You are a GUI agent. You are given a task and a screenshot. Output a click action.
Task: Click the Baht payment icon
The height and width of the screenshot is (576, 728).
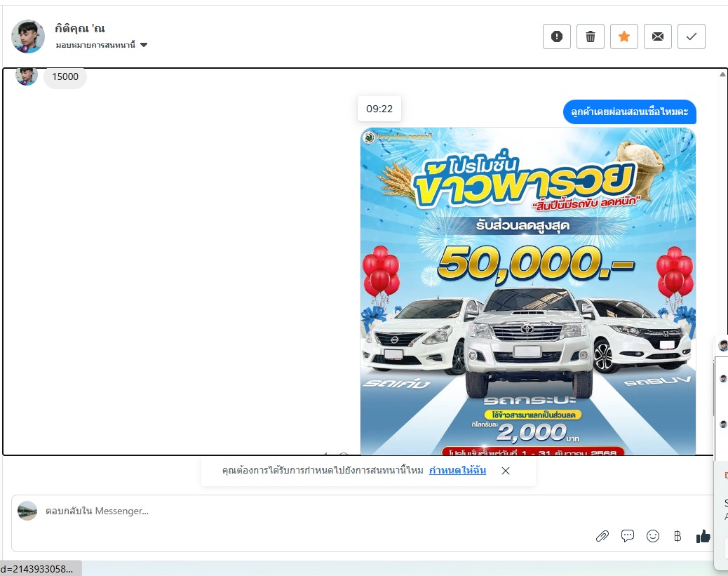[x=678, y=537]
